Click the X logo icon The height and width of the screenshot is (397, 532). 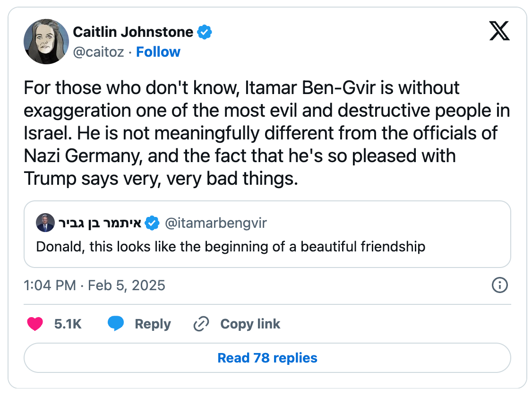499,31
